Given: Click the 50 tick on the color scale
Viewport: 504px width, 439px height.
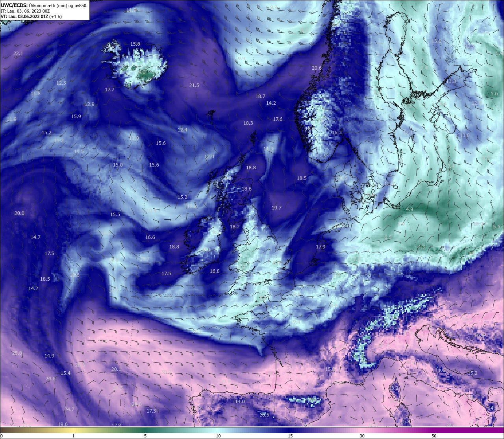Looking at the screenshot, I should 434,436.
